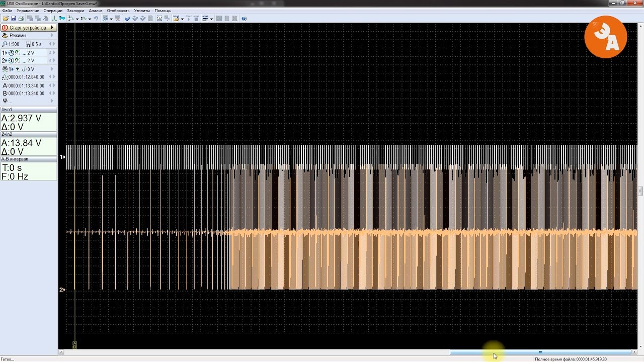Viewport: 644px width, 362px height.
Task: Select channel 2 row showing 2 V
Action: 24,60
